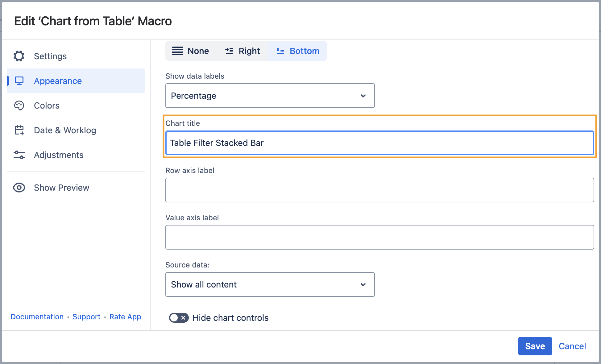The image size is (601, 364).
Task: Click the Adjustments sliders icon
Action: tap(19, 155)
